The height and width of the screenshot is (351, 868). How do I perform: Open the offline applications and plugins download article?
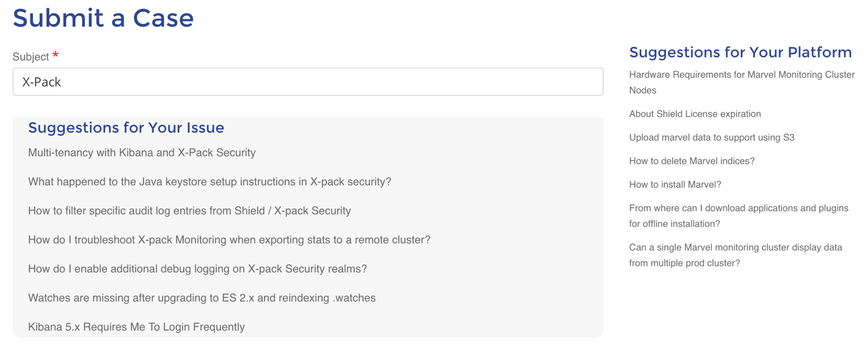click(x=738, y=215)
